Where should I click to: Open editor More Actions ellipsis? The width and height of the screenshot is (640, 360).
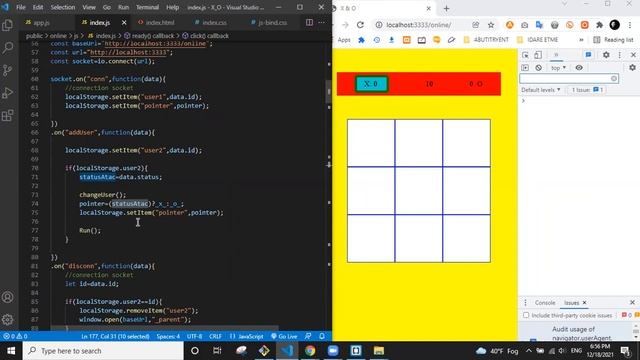pyautogui.click(x=322, y=22)
